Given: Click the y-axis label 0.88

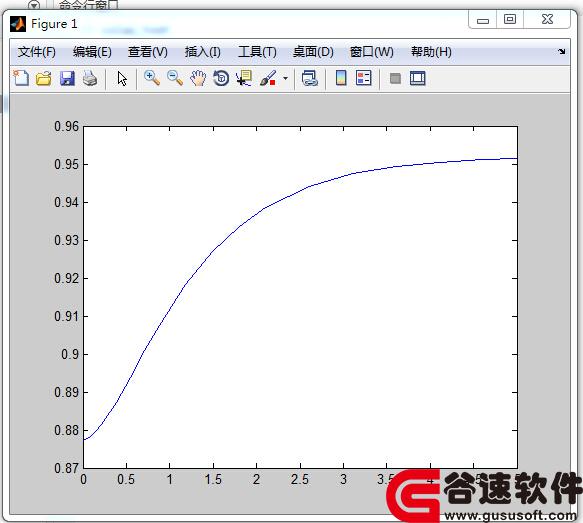Looking at the screenshot, I should point(67,430).
